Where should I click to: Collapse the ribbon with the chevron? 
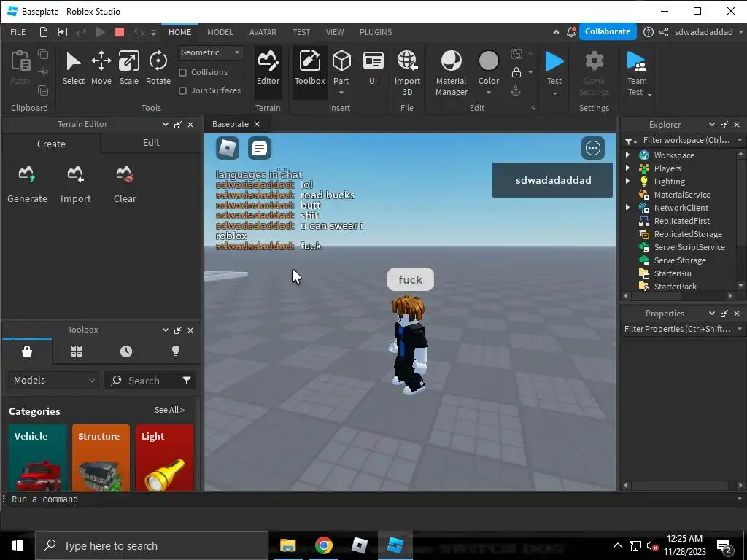point(556,32)
